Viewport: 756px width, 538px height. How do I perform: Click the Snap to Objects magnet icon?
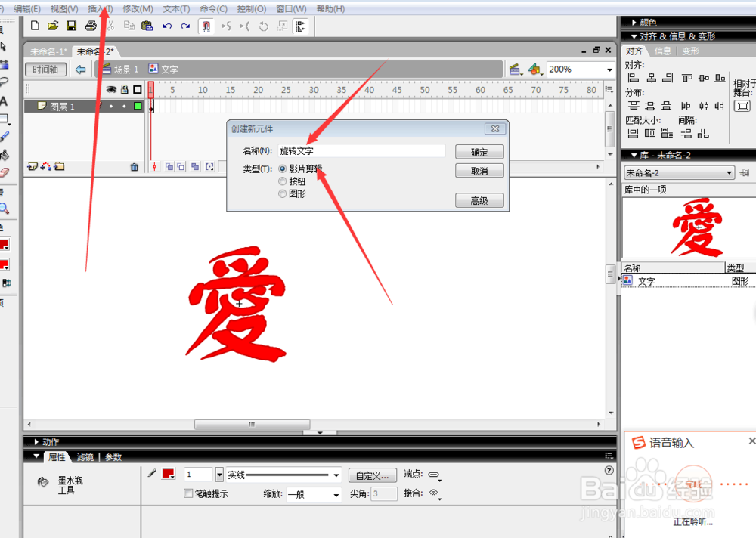click(x=205, y=26)
